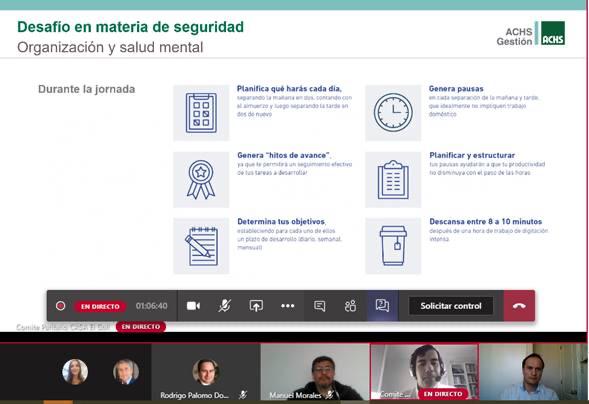Click Manuel Morales name label

[295, 395]
